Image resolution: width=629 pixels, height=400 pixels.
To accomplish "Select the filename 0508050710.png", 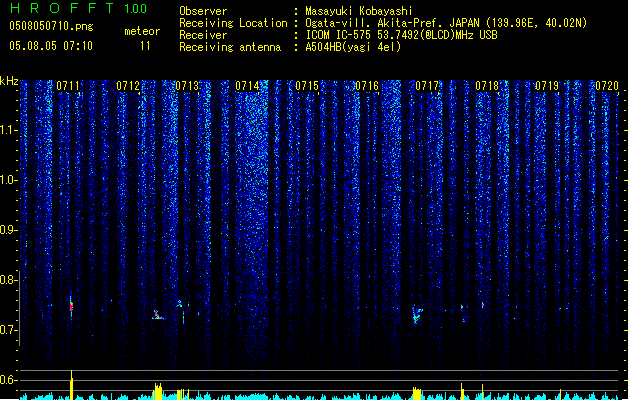I will pyautogui.click(x=51, y=26).
